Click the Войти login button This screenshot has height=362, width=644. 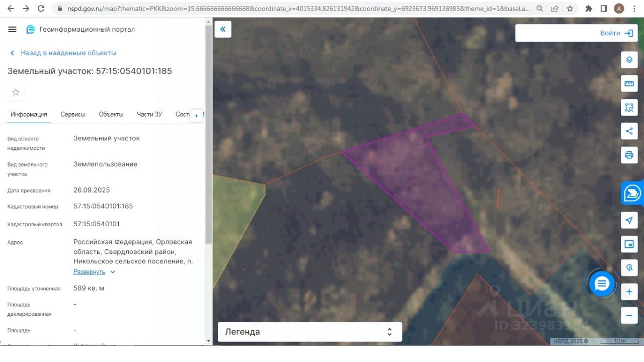(616, 33)
